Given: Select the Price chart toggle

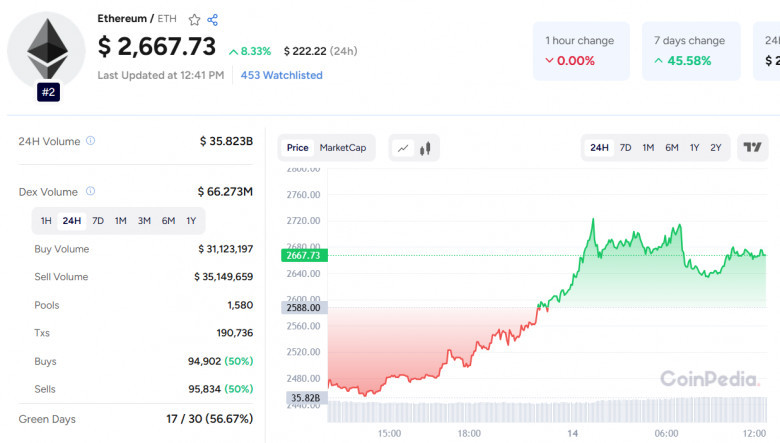Looking at the screenshot, I should (297, 148).
